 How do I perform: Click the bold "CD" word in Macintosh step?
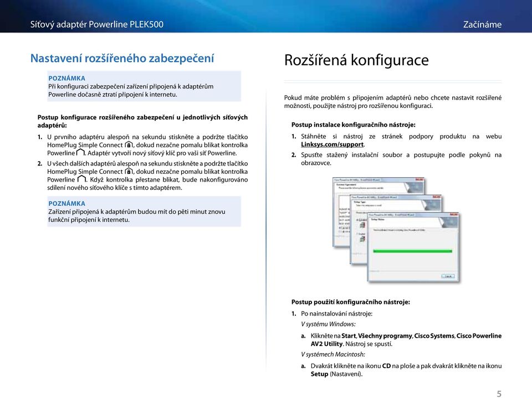[386, 366]
